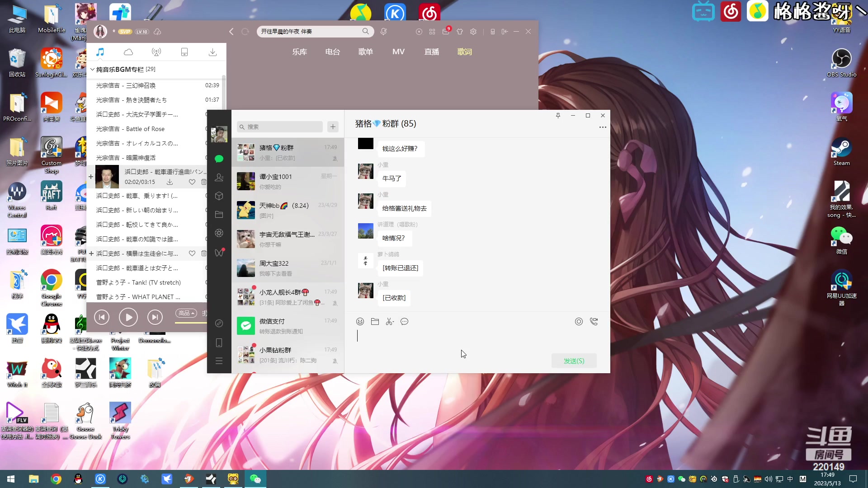Open the 歌单 tab in Kugou

(365, 52)
